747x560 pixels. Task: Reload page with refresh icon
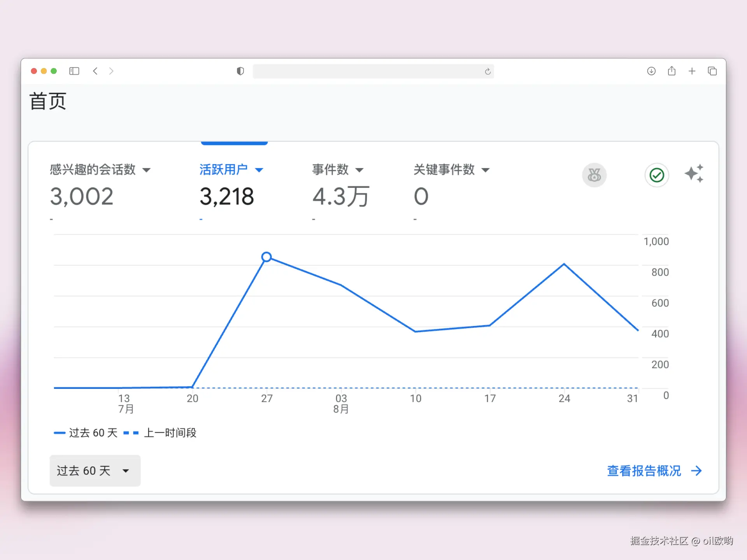[x=487, y=72]
